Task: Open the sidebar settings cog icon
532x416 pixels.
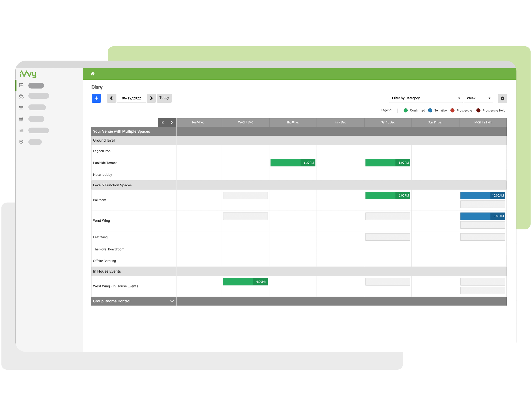Action: 21,142
